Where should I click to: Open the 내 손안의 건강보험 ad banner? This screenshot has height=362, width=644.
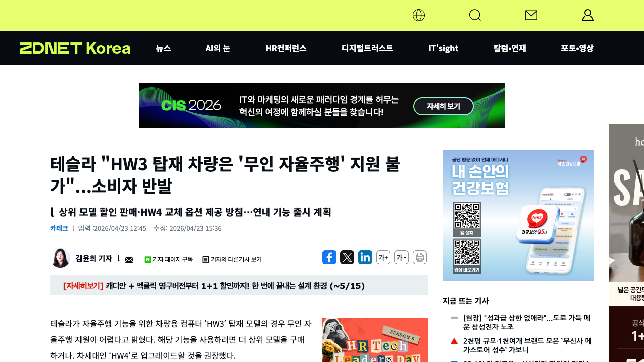518,215
